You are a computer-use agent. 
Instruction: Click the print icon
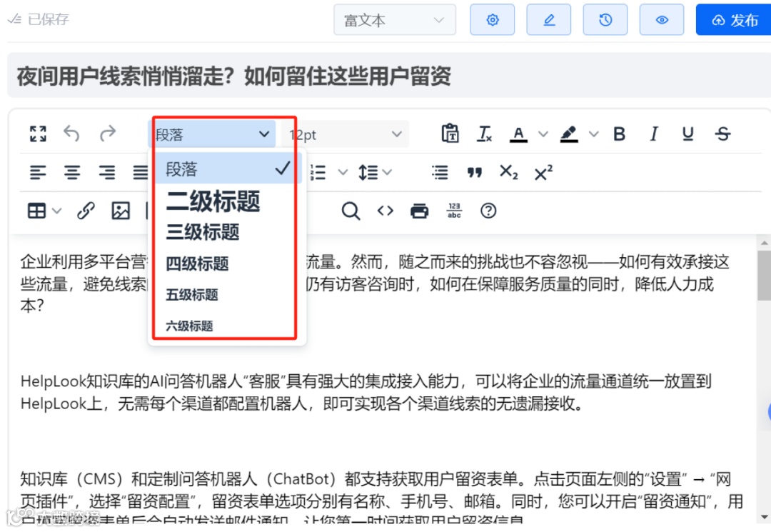[420, 211]
